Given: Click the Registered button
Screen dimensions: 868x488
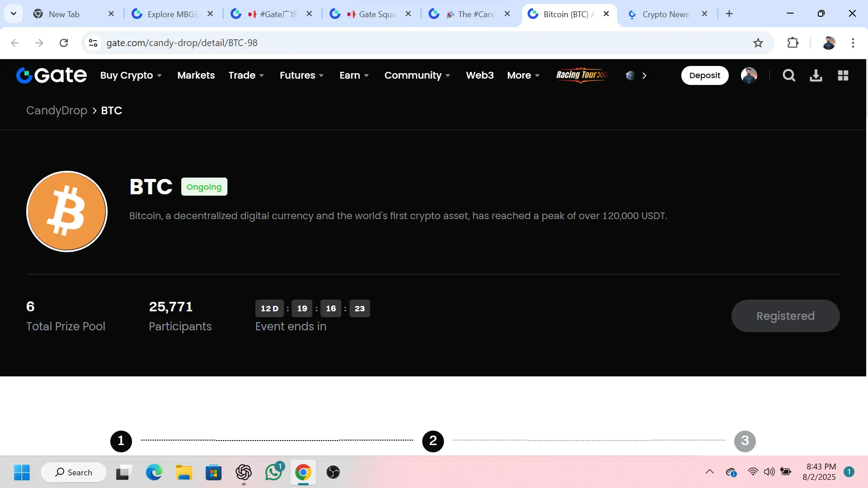Looking at the screenshot, I should (785, 316).
